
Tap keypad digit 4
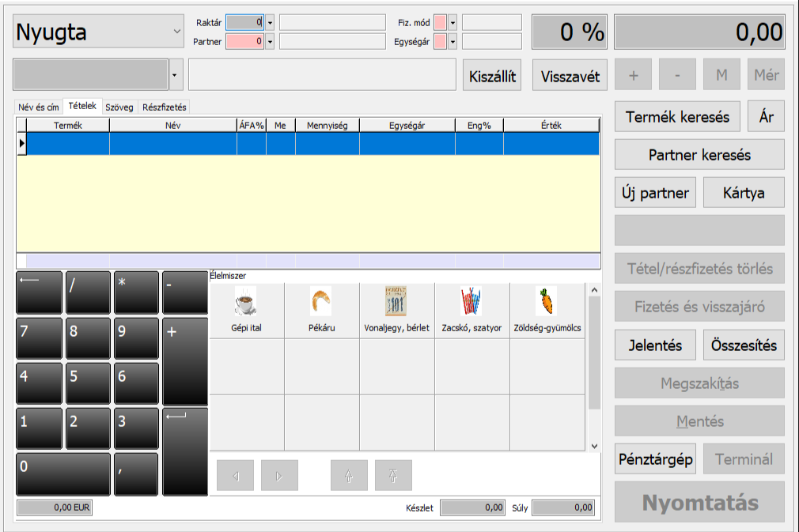click(40, 383)
